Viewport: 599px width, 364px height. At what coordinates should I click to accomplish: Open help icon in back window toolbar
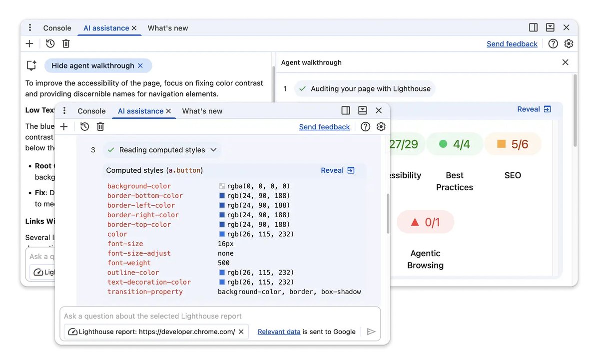[553, 43]
